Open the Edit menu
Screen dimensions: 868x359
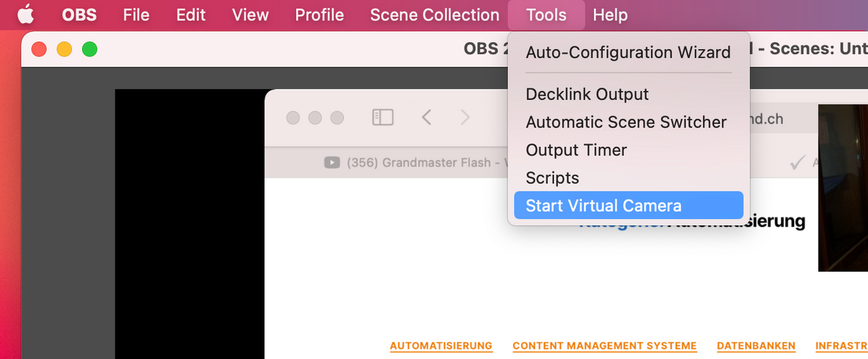[191, 14]
